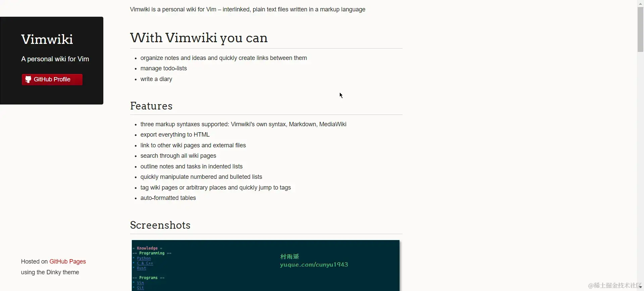Open the GitHub Pages link
The image size is (644, 291).
(x=67, y=262)
